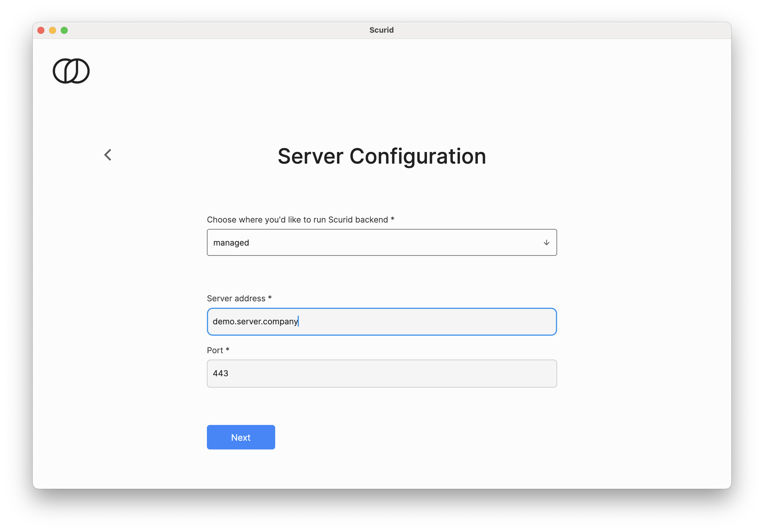The image size is (764, 532).
Task: Click the 'Port *' label
Action: coord(218,350)
